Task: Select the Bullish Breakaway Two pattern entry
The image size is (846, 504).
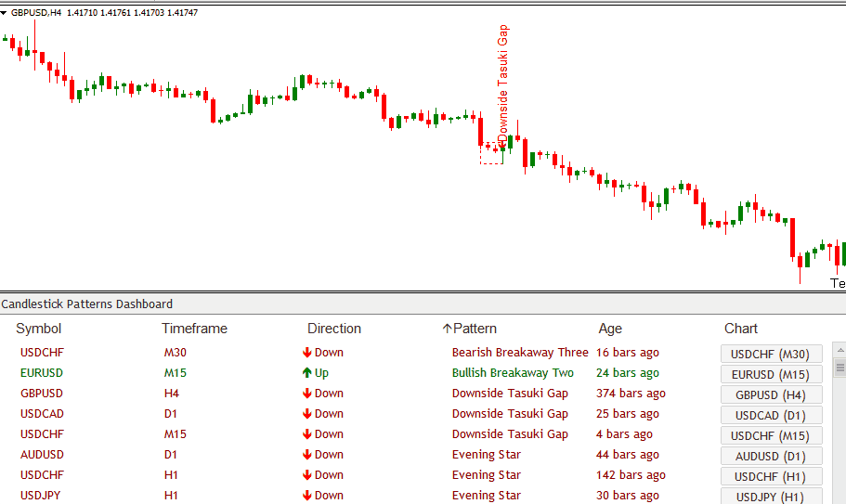Action: [x=513, y=373]
